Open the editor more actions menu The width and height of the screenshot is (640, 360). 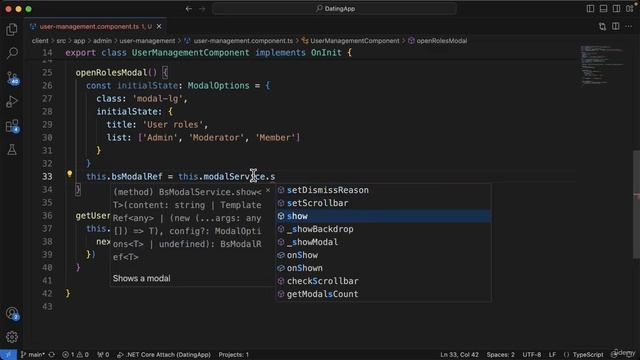[629, 27]
